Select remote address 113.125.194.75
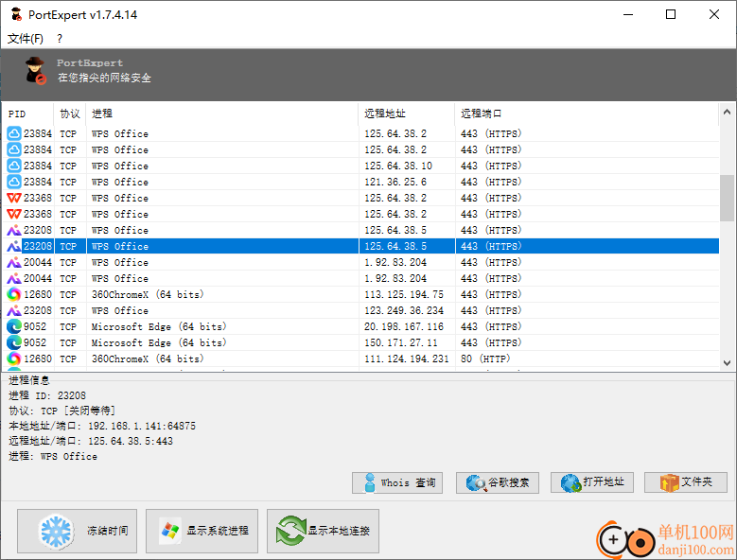The image size is (737, 560). point(404,294)
